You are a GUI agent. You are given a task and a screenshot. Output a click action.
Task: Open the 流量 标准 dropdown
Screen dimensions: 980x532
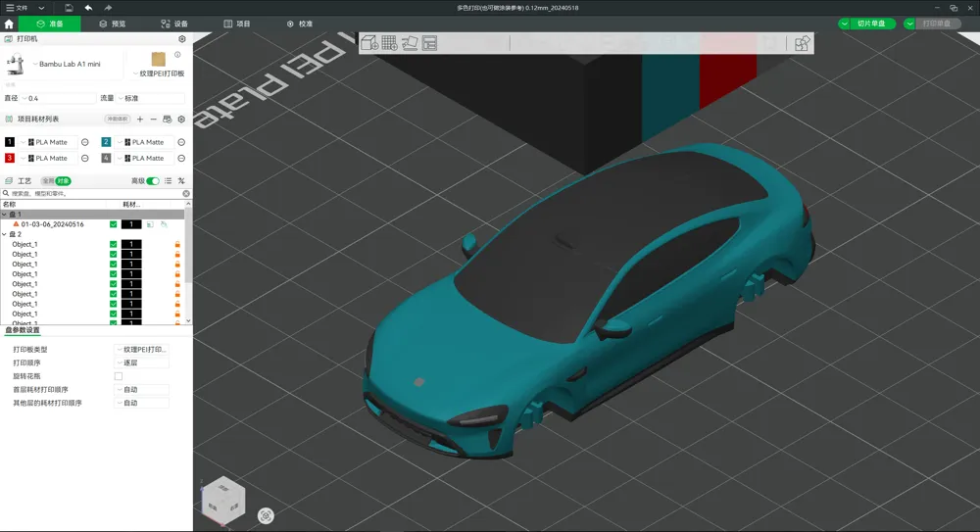click(151, 98)
